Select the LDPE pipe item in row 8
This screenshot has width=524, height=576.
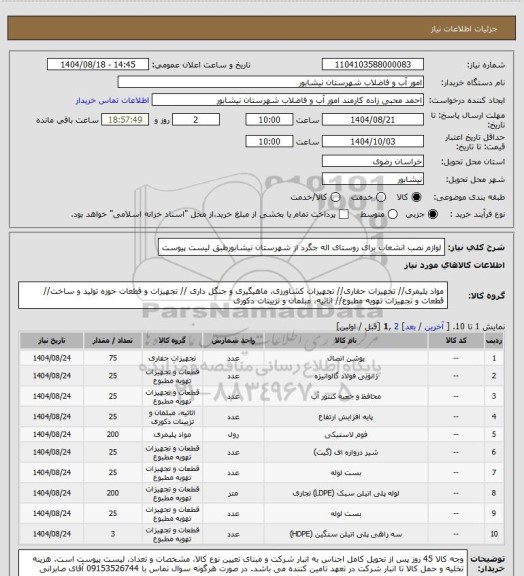point(346,493)
